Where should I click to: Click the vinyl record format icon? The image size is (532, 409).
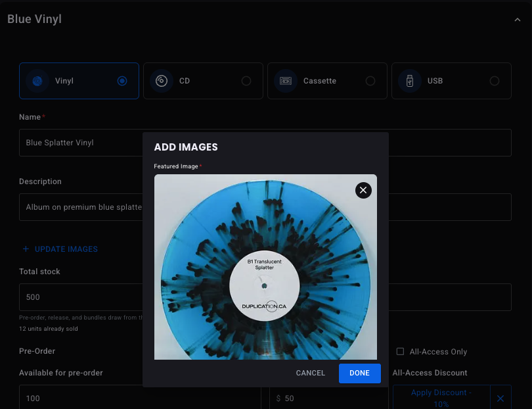point(37,81)
